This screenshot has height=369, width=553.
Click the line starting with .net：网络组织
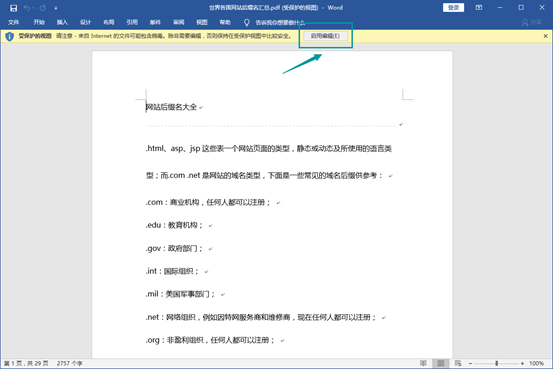(x=261, y=317)
